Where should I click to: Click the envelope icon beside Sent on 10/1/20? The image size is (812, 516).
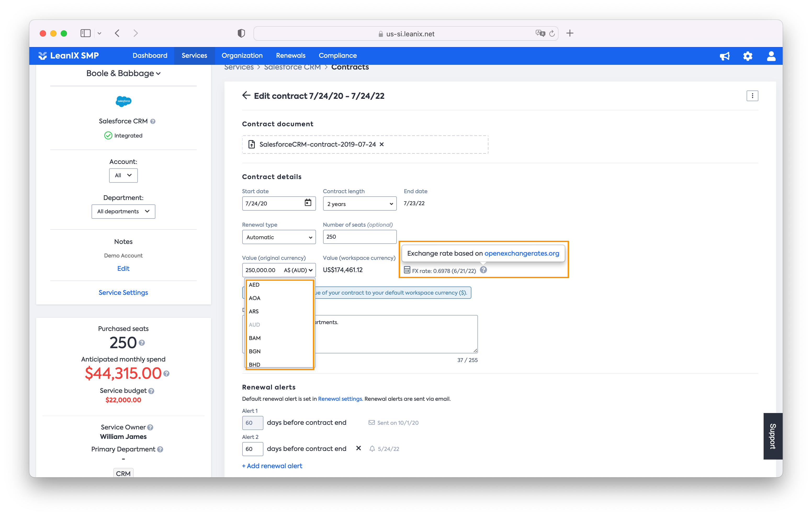[372, 423]
